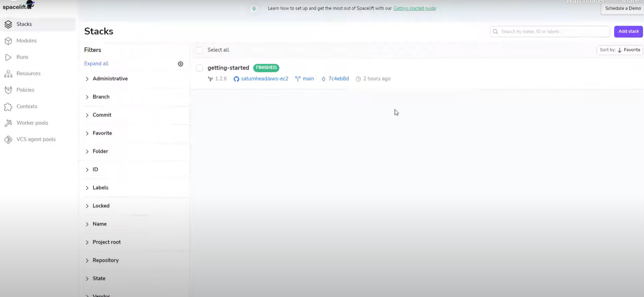Click the sort direction arrow icon
Viewport: 644px width, 297px height.
click(x=620, y=50)
